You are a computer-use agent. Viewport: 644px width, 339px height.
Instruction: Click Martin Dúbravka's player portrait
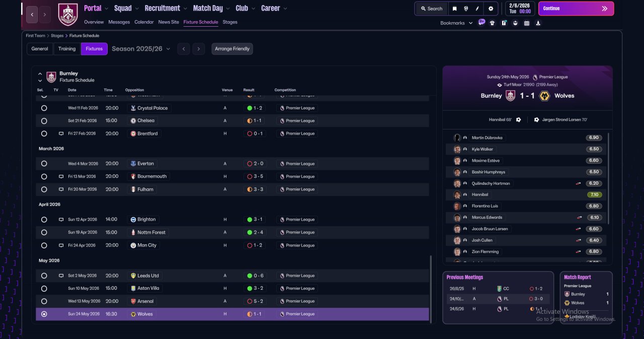tap(457, 138)
